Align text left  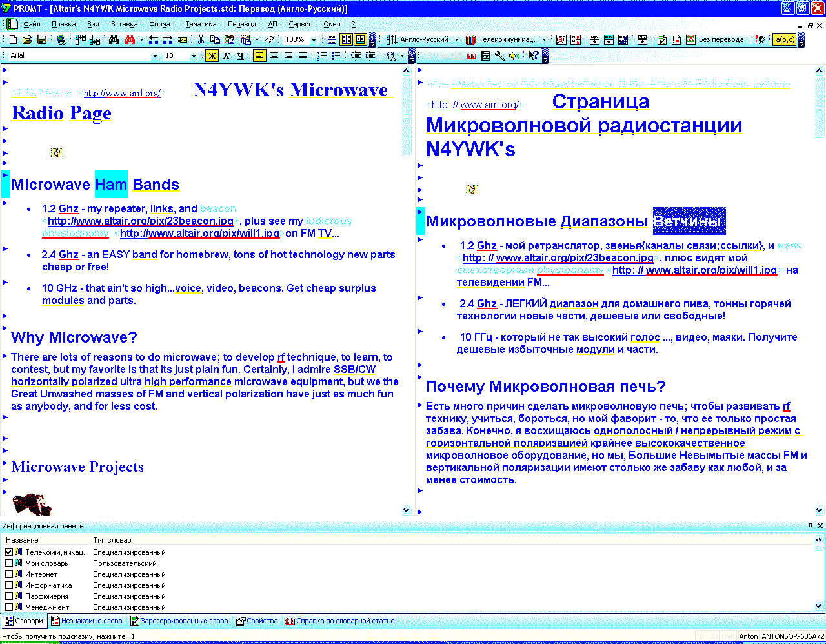pos(259,55)
